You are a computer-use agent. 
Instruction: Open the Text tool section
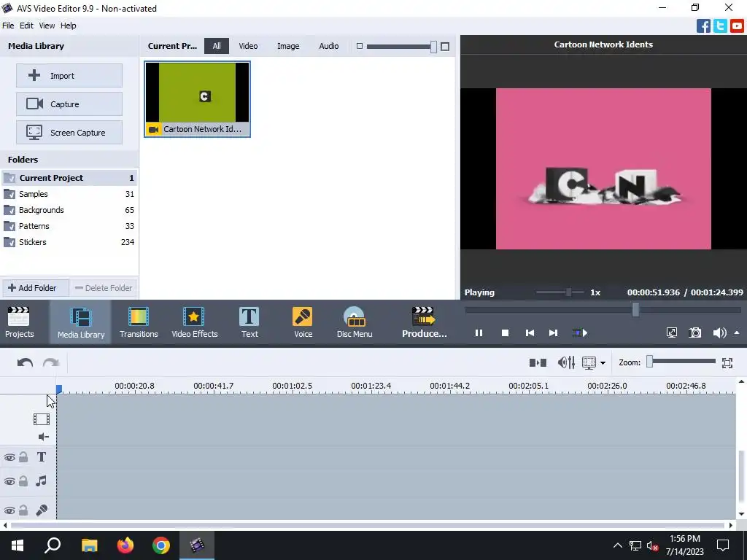pyautogui.click(x=249, y=322)
